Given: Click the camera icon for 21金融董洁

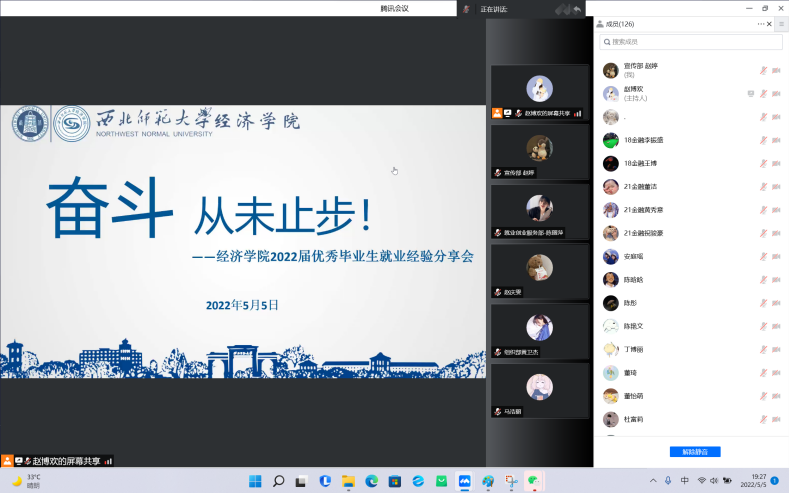Looking at the screenshot, I should point(776,186).
